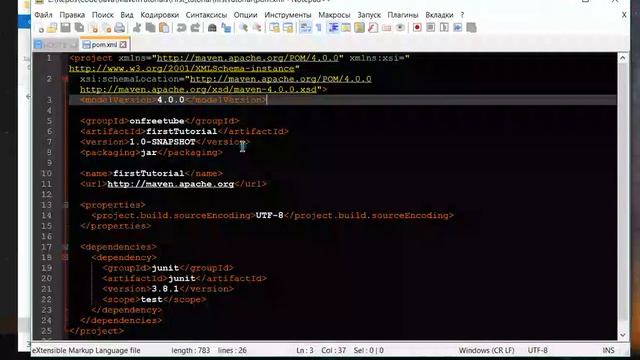Open the Опции menu
This screenshot has width=640, height=360.
pos(245,15)
